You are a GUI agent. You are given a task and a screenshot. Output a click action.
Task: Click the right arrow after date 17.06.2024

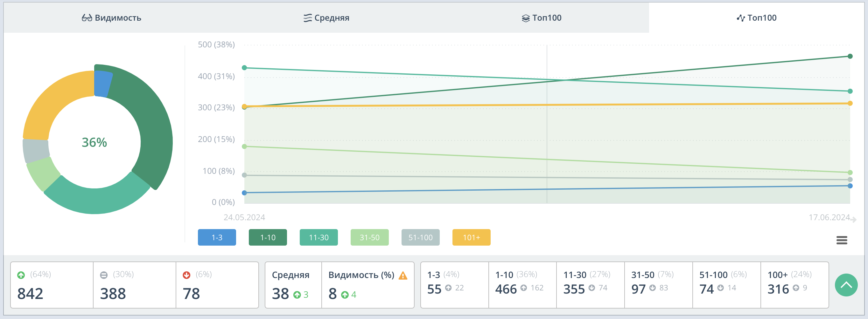click(x=853, y=220)
